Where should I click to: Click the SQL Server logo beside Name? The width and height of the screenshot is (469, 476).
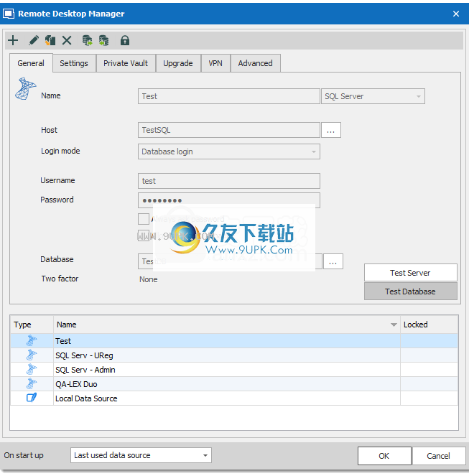click(x=26, y=88)
